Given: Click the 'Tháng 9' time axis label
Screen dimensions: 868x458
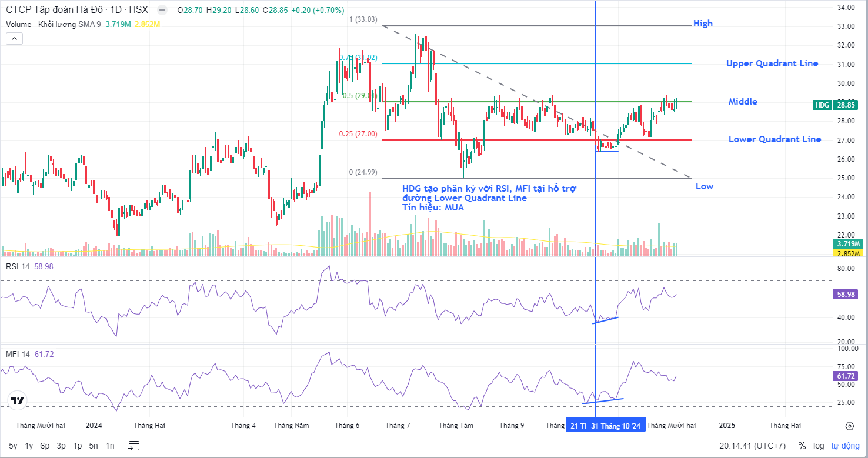Looking at the screenshot, I should click(x=512, y=426).
